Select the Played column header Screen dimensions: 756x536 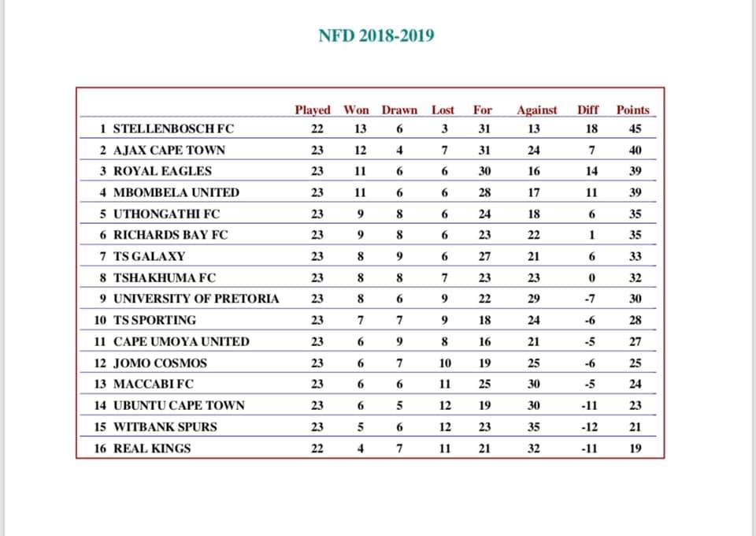click(x=313, y=110)
